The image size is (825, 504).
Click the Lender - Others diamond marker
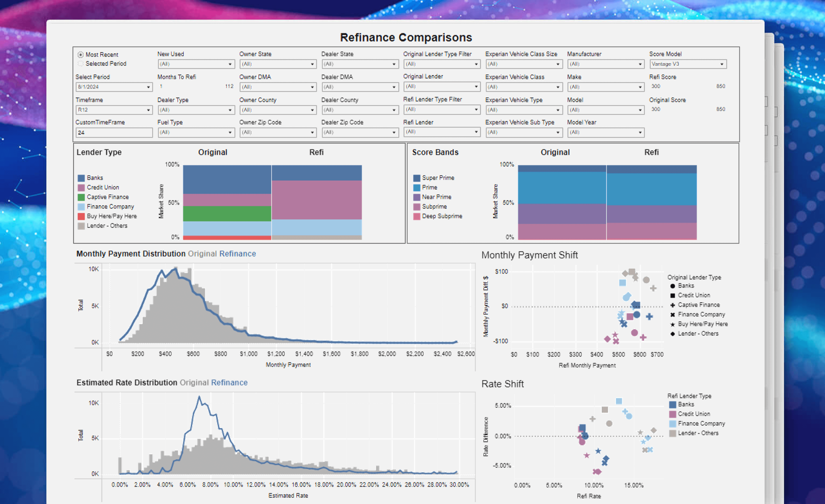672,334
